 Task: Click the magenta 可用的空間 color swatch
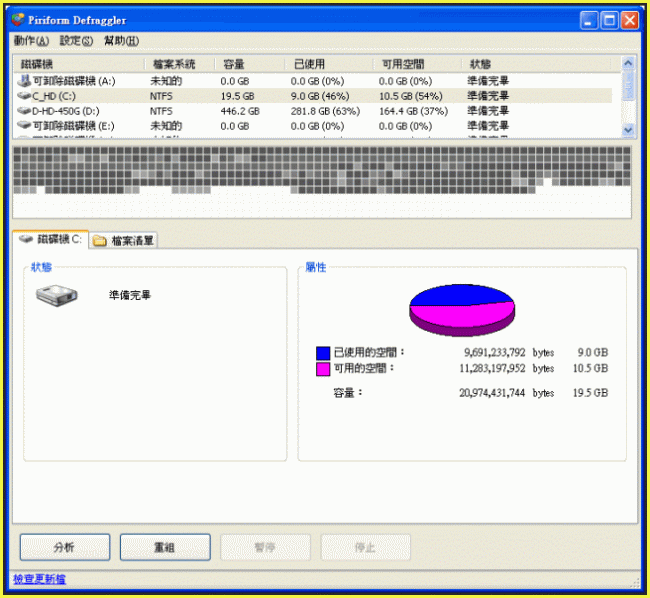[323, 369]
